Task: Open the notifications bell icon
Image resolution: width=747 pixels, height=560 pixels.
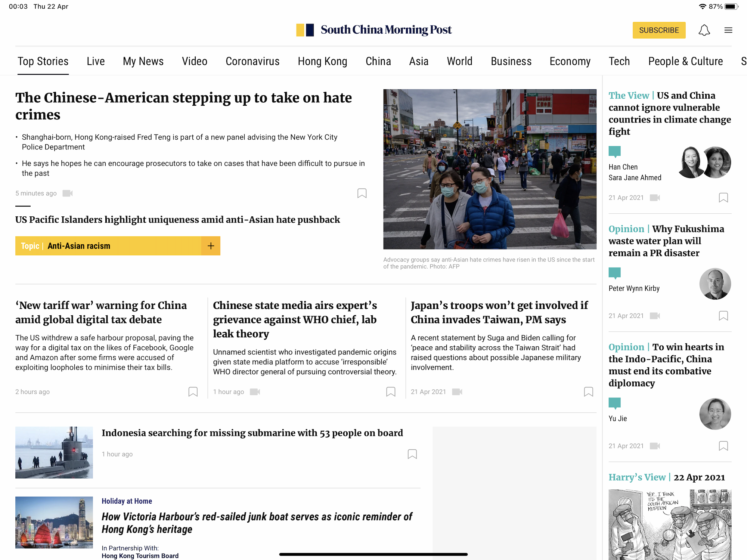Action: click(x=704, y=30)
